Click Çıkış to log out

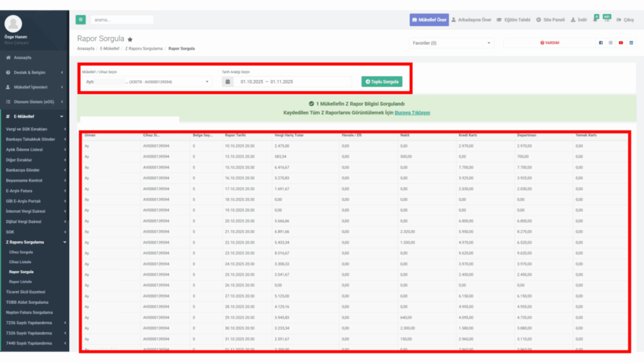coord(625,19)
